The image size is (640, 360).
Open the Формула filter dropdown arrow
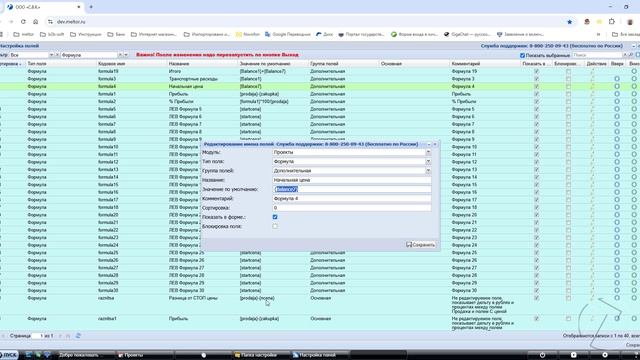point(126,55)
